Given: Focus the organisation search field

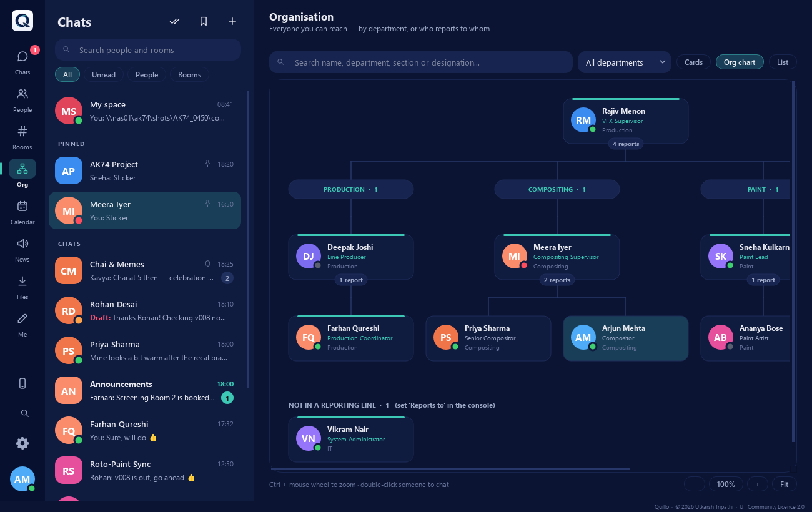Looking at the screenshot, I should point(421,62).
